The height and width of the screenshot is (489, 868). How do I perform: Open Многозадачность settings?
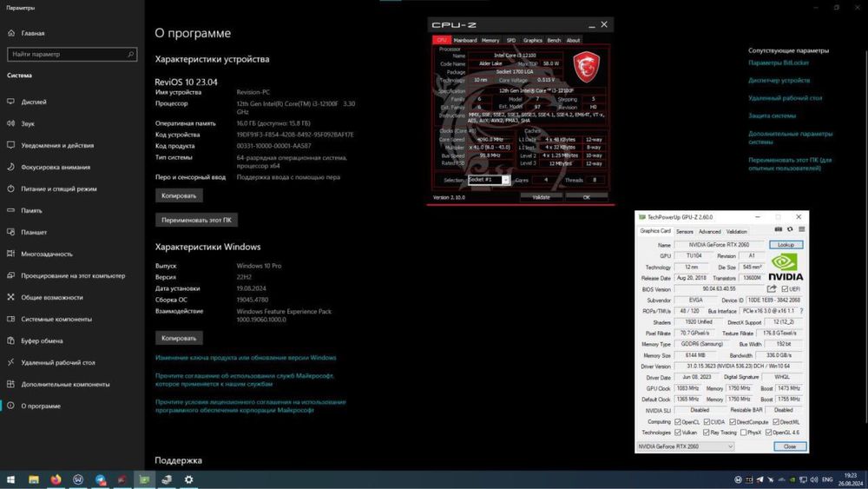pyautogui.click(x=47, y=254)
